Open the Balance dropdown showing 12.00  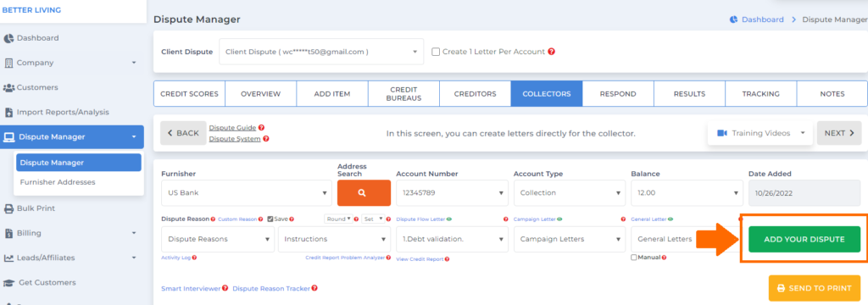click(687, 193)
